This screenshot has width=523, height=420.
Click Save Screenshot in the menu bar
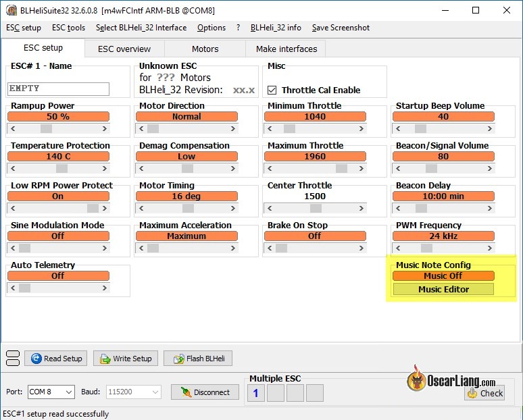click(341, 28)
